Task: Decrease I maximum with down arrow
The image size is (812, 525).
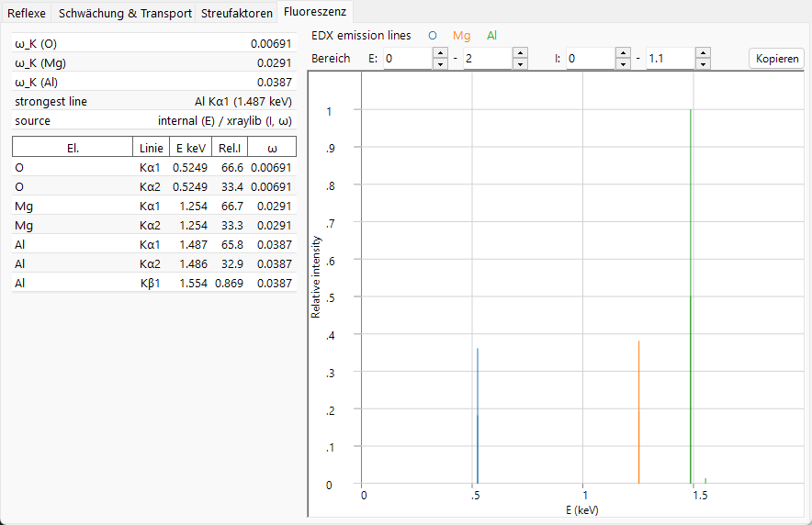Action: point(703,63)
